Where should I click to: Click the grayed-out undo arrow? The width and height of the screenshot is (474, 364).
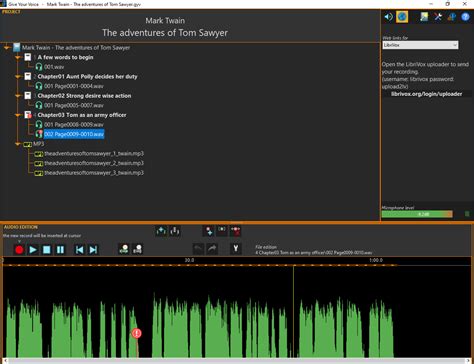198,249
